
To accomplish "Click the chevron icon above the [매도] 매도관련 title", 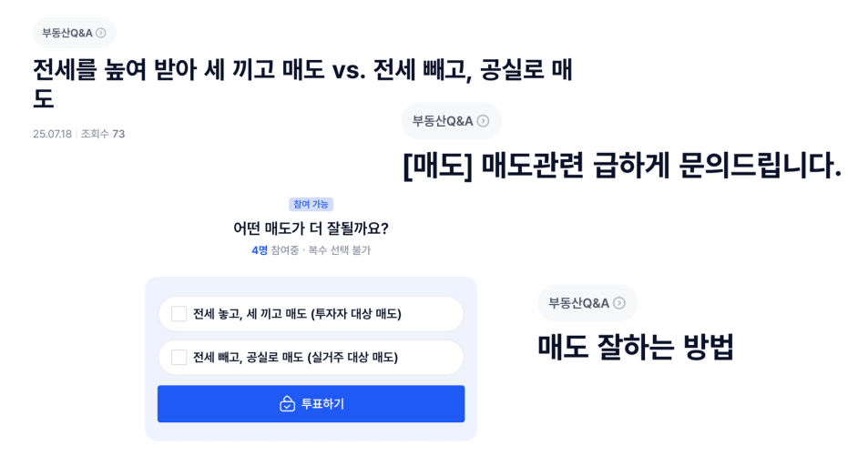I will (x=483, y=121).
